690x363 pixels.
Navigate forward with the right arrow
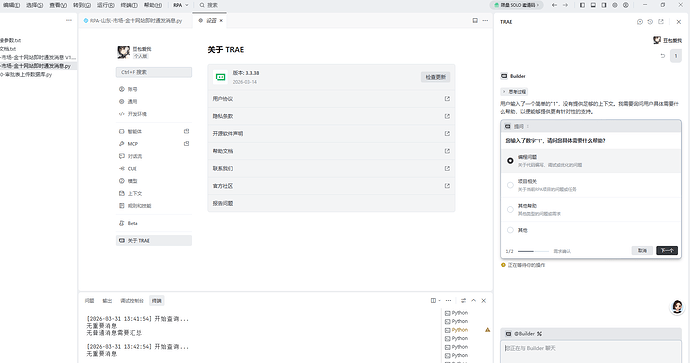point(565,5)
